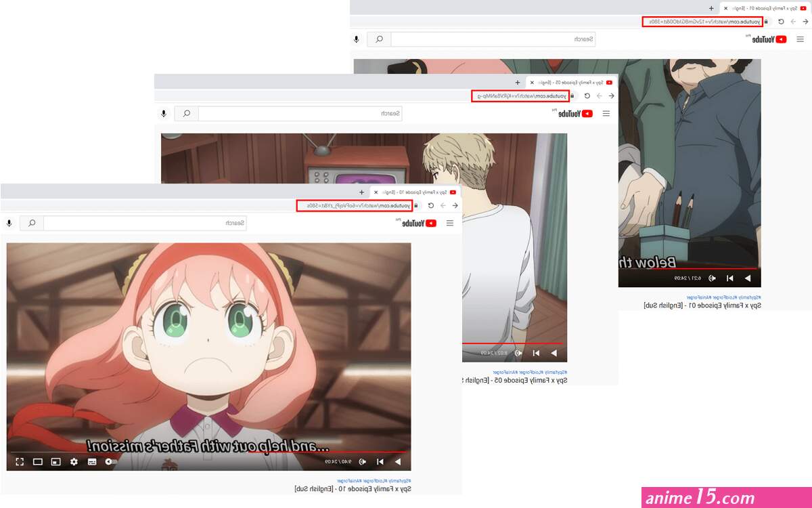This screenshot has height=508, width=812.
Task: Click the Search field in Episode 01 window
Action: pyautogui.click(x=493, y=39)
